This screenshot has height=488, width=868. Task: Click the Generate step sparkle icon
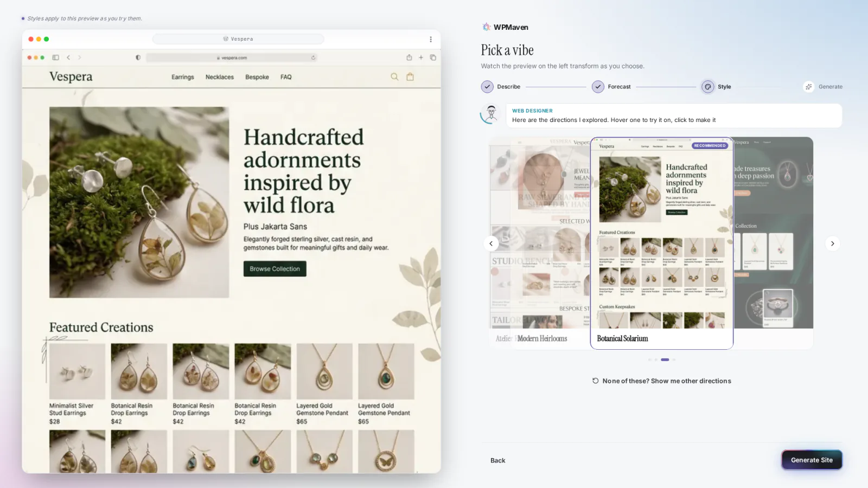809,87
